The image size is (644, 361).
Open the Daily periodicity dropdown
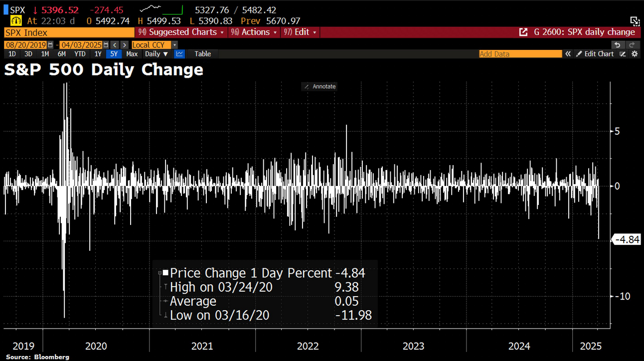(x=156, y=54)
